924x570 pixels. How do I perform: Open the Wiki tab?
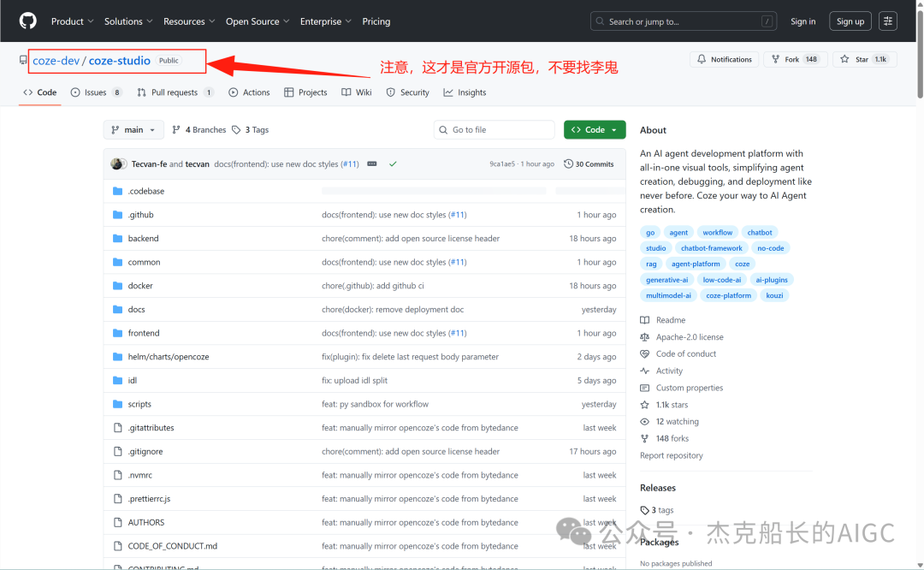point(357,92)
